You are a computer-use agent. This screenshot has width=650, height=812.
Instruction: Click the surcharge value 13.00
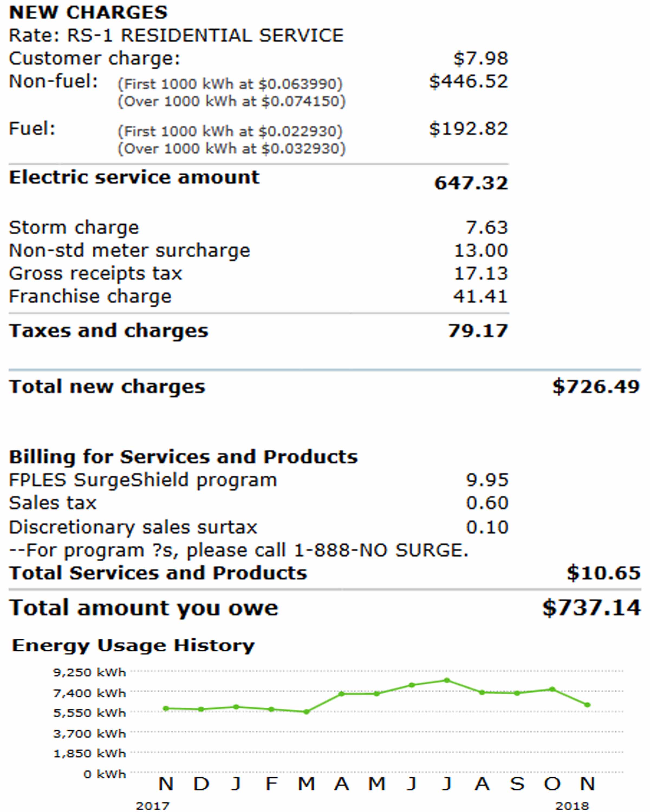(481, 251)
